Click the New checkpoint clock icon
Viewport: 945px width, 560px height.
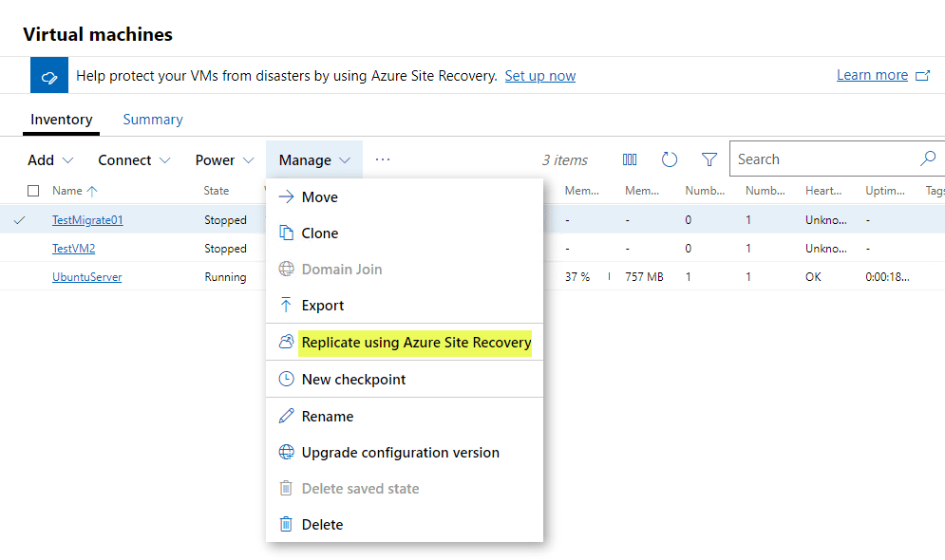[286, 380]
